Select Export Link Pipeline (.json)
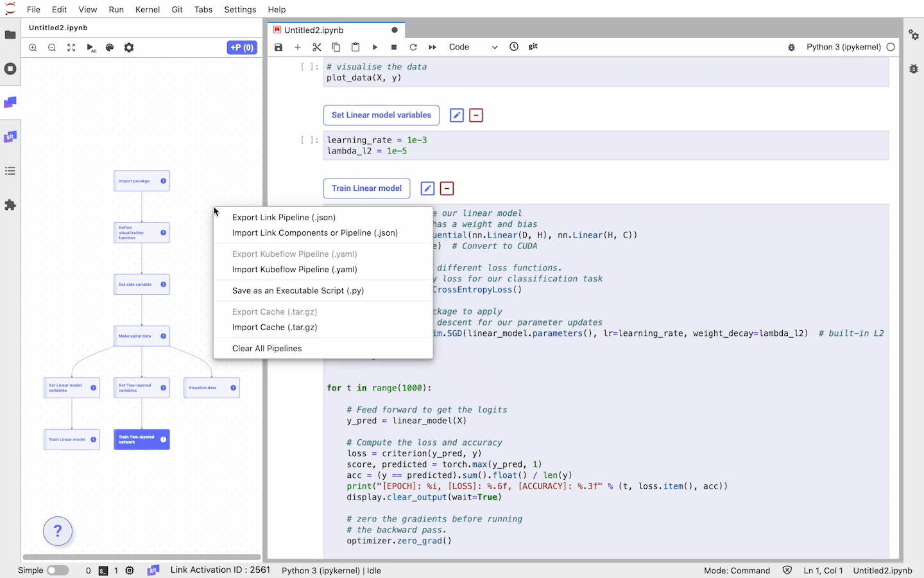Viewport: 924px width, 578px height. pyautogui.click(x=284, y=218)
